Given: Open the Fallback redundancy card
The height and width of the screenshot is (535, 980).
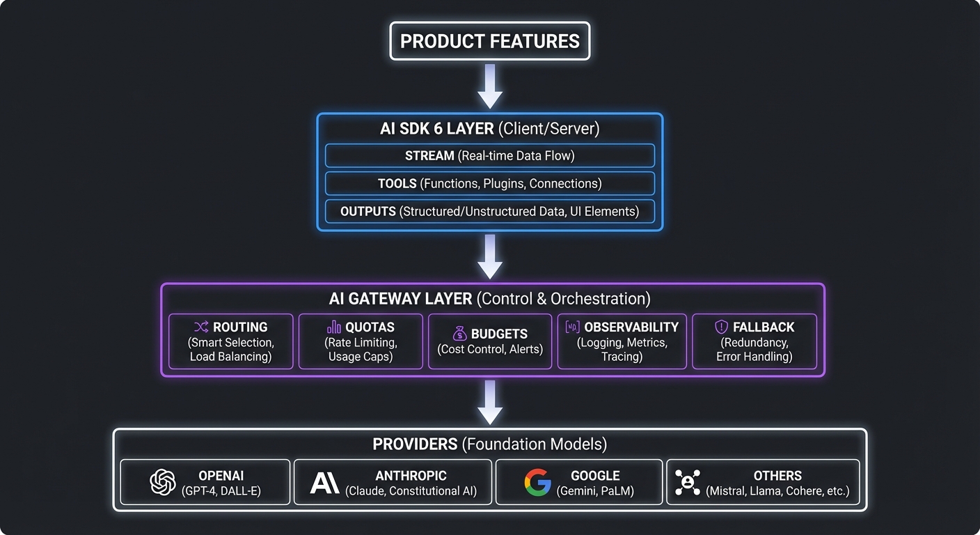Looking at the screenshot, I should [x=754, y=341].
